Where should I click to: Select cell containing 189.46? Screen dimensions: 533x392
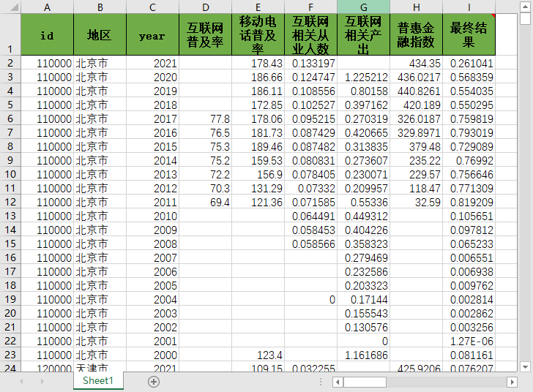coord(258,147)
